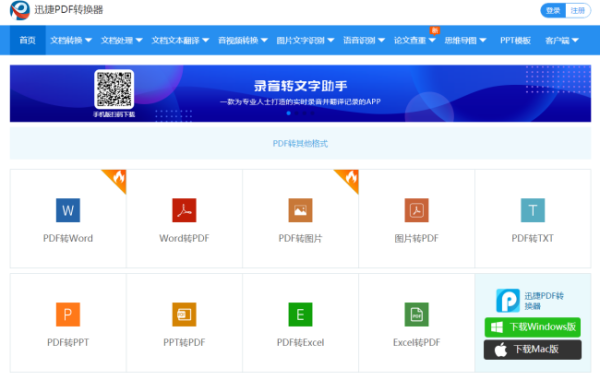Screen dimensions: 600x380
Task: Click the 登录 button
Action: tap(553, 10)
